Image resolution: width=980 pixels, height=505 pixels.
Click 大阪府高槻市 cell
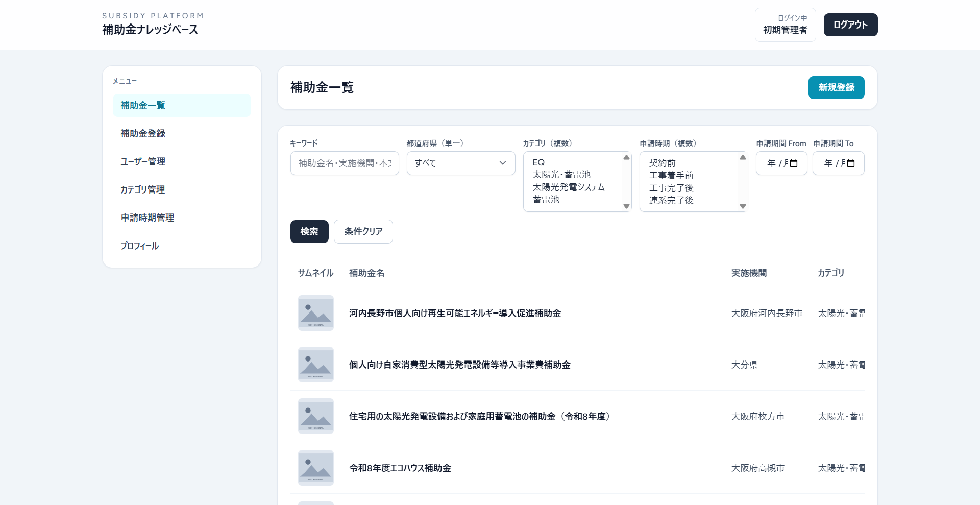(758, 468)
